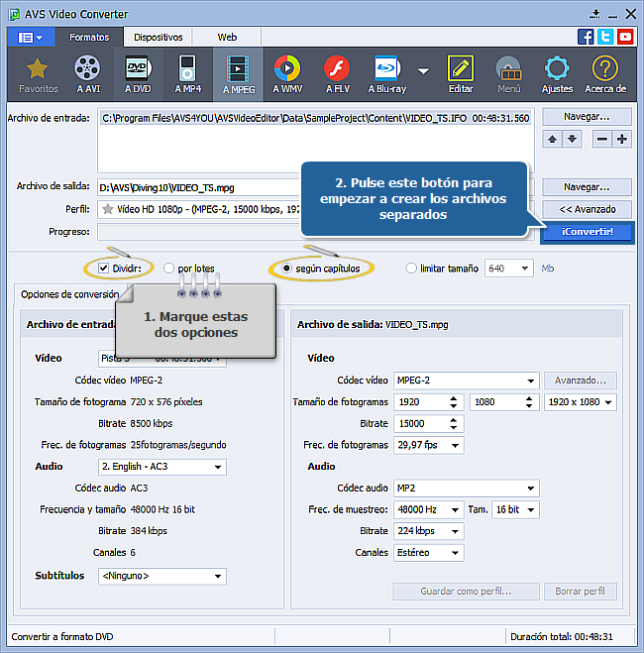Select the según capítulos radio option

(x=286, y=269)
